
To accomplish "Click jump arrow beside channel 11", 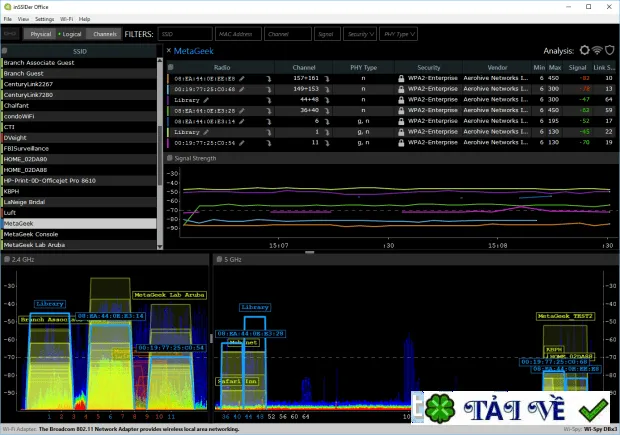I will click(x=327, y=143).
